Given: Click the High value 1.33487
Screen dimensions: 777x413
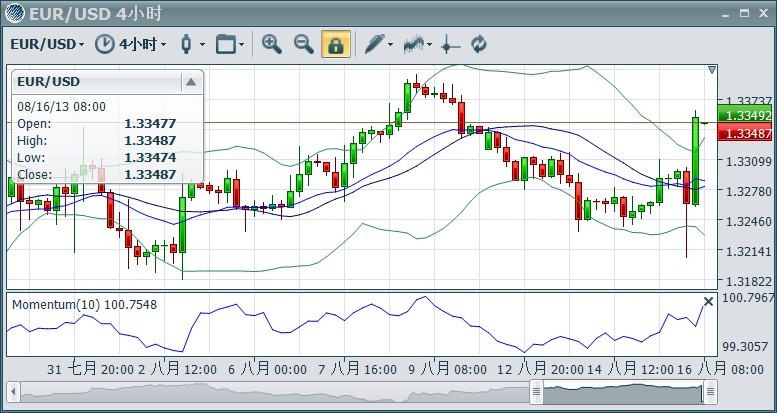Looking at the screenshot, I should (150, 141).
